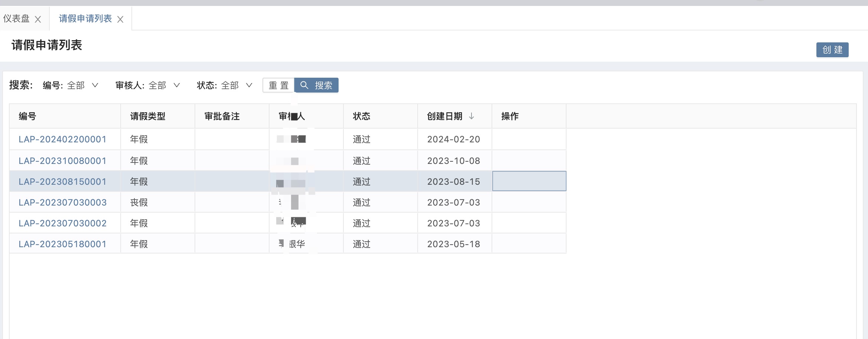Open record LAP-202308150001

pyautogui.click(x=62, y=182)
